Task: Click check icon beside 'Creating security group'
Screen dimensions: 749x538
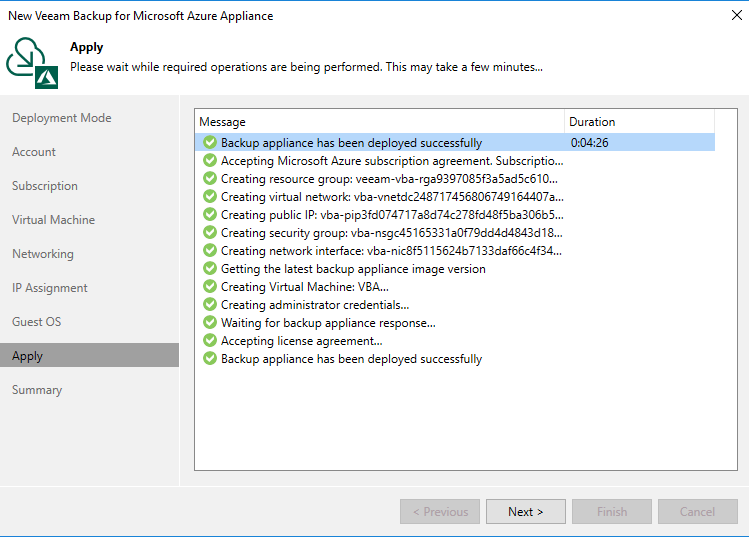Action: (210, 233)
